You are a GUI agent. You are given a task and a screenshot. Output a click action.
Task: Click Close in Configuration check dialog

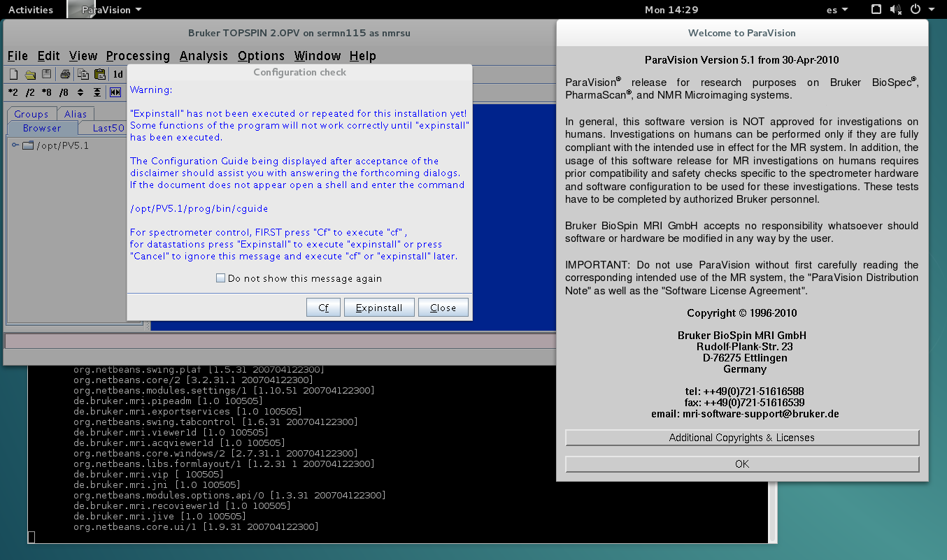point(443,308)
